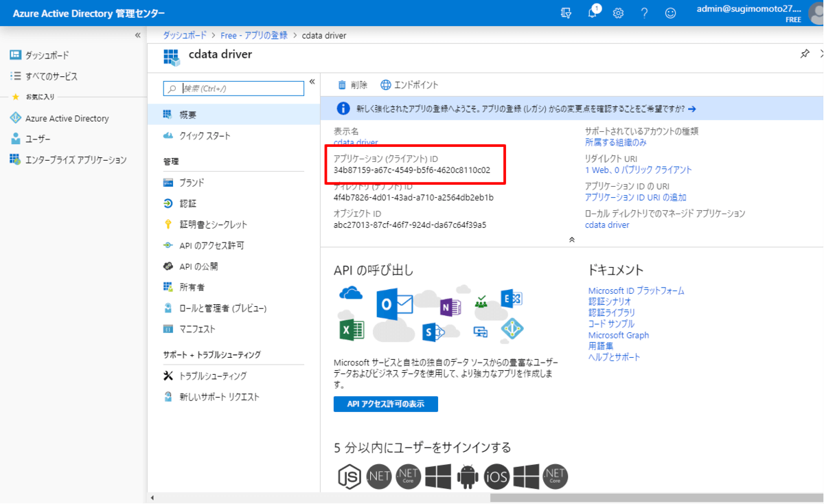Click object ID value abc27013

[x=410, y=225]
